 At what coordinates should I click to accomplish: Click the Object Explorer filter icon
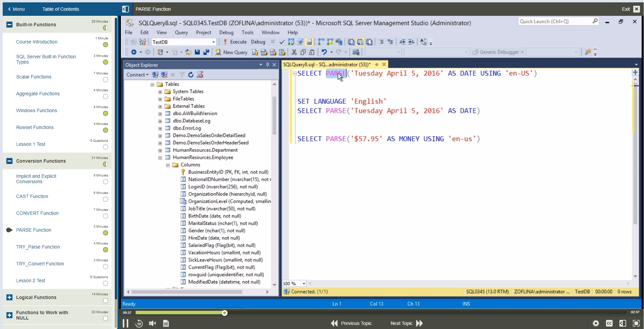[182, 74]
